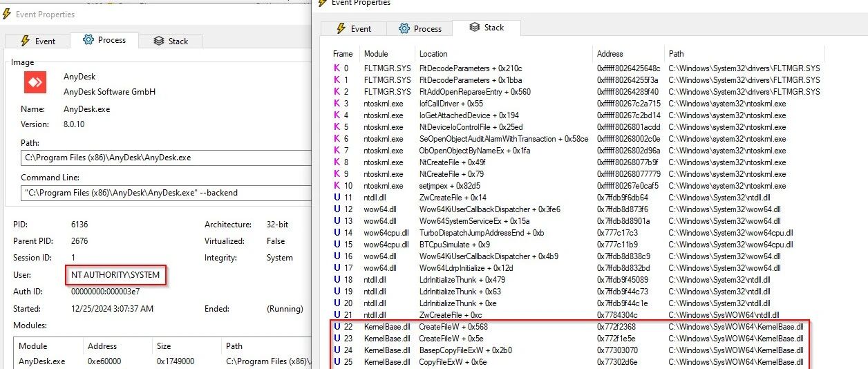
Task: Select Process tab in left Event Properties window
Action: coord(104,39)
